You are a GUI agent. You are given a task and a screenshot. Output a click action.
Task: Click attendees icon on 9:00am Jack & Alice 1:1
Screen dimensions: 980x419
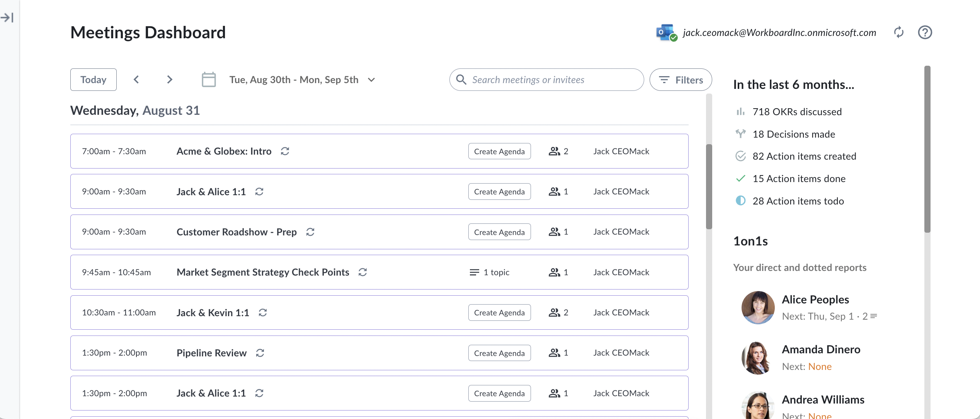coord(554,192)
